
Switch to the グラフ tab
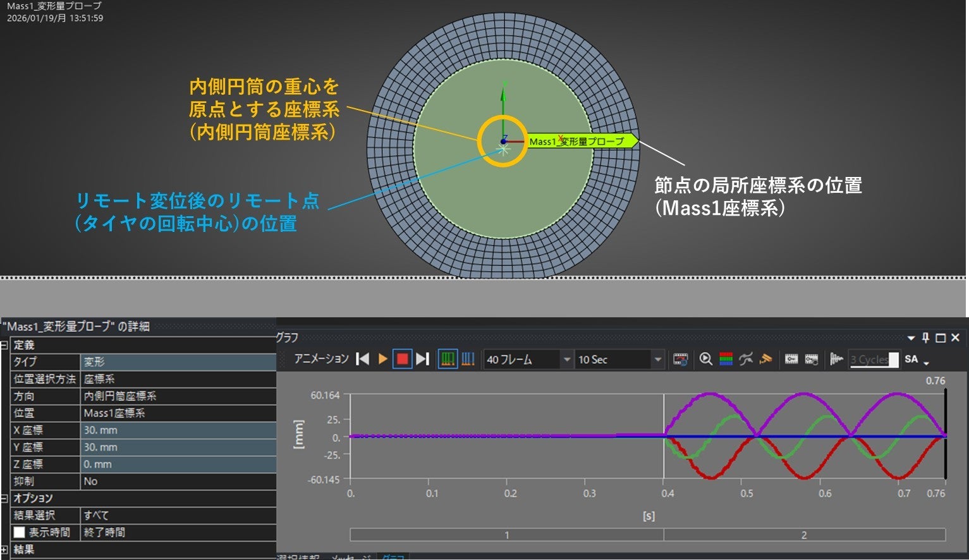(x=393, y=557)
